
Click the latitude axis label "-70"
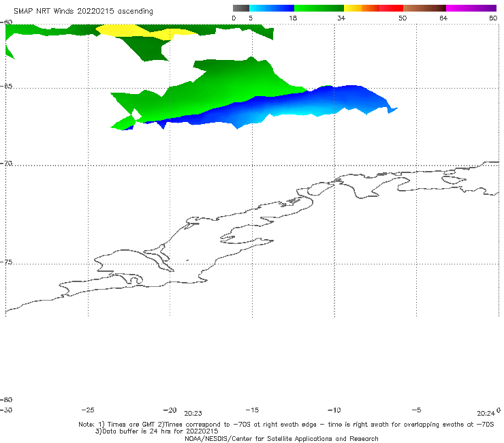tap(6, 164)
